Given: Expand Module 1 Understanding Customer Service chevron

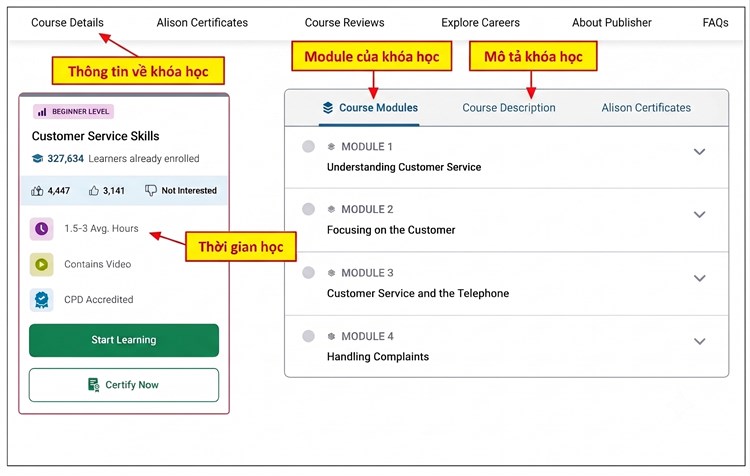Looking at the screenshot, I should (x=699, y=152).
